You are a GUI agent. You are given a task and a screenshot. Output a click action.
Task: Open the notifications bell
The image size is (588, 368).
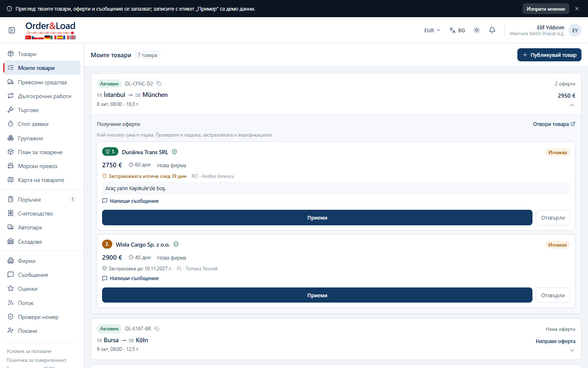click(492, 30)
